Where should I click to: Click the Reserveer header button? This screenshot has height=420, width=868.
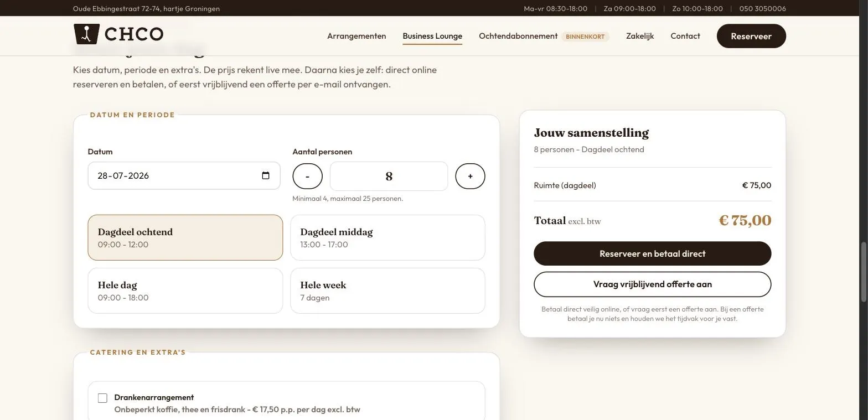tap(751, 36)
